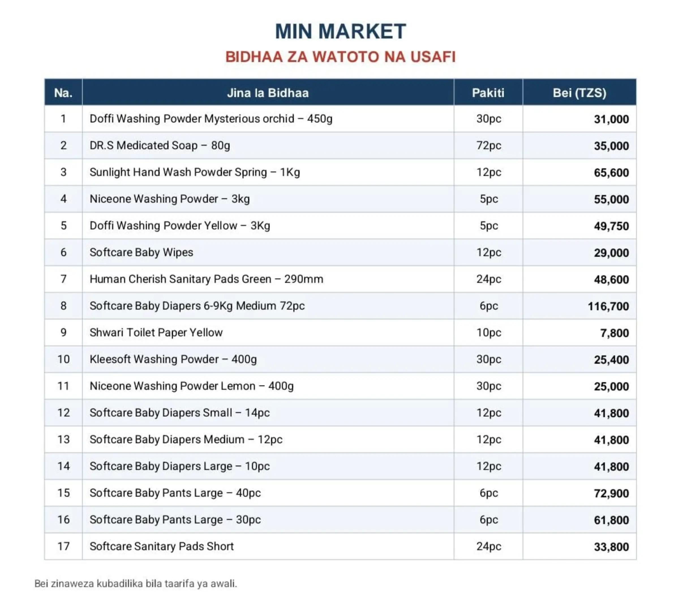Select Niceone Washing Powder Lemon – 400g

[192, 386]
